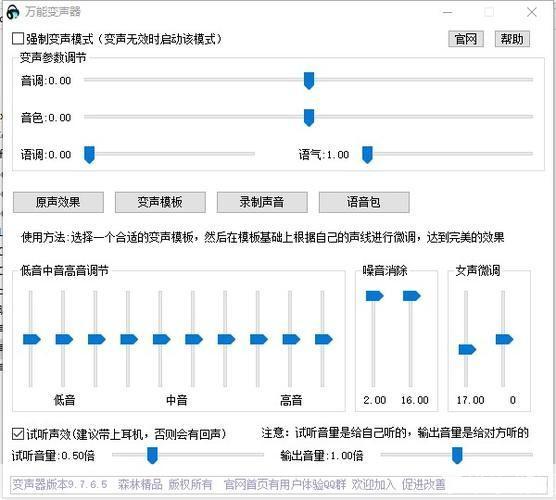Open the 语音包 button
The width and height of the screenshot is (556, 500).
364,202
